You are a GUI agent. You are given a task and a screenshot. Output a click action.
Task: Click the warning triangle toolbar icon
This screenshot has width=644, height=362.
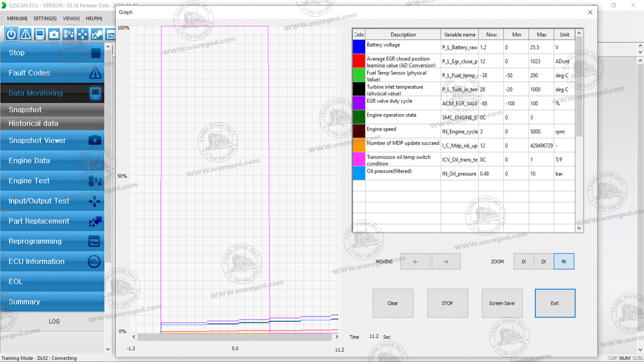(x=25, y=34)
